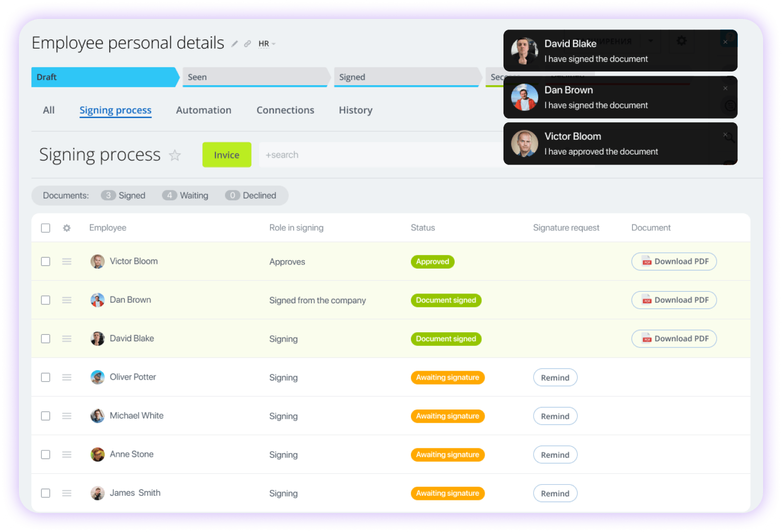
Task: Select the checkbox in Dan Brown's row
Action: [x=46, y=300]
